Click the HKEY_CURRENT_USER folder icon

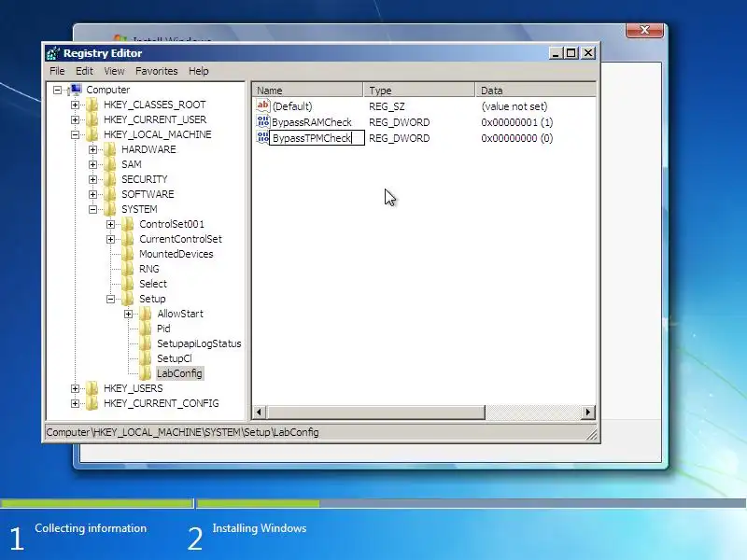[x=92, y=119]
